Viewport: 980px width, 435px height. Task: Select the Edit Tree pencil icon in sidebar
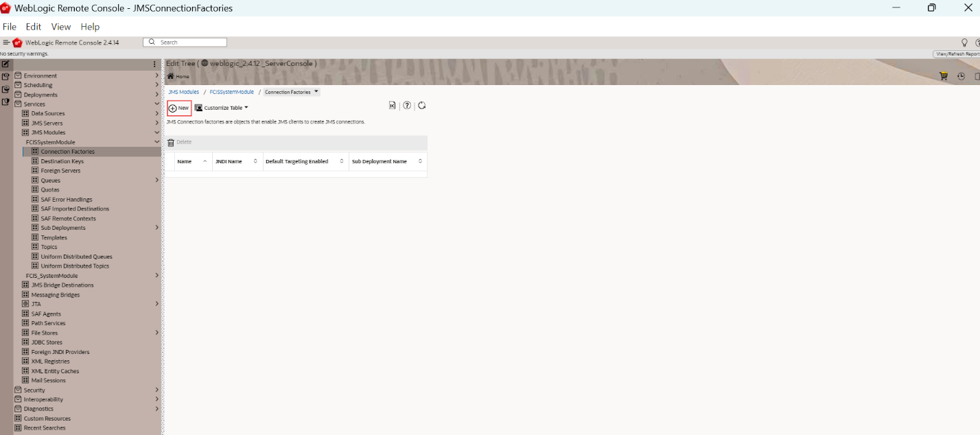(x=5, y=62)
